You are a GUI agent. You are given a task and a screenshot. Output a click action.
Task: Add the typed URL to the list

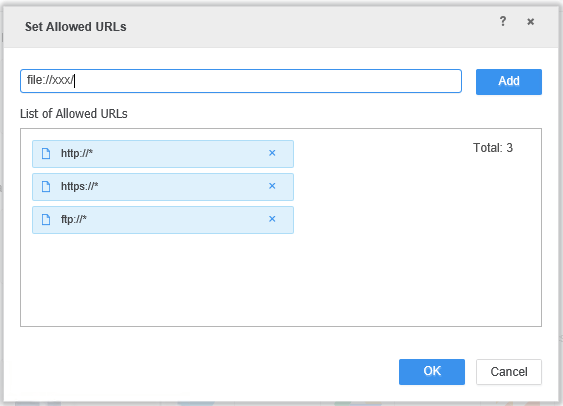[x=509, y=81]
